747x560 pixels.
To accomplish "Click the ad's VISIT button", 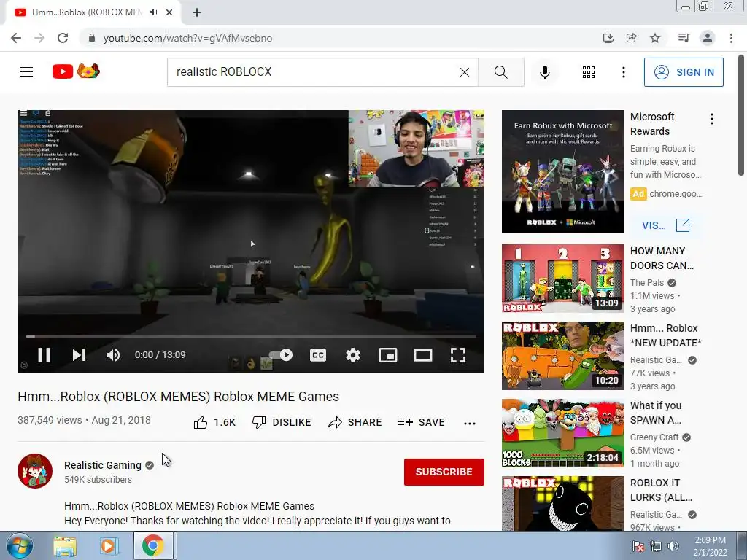I will tap(665, 225).
